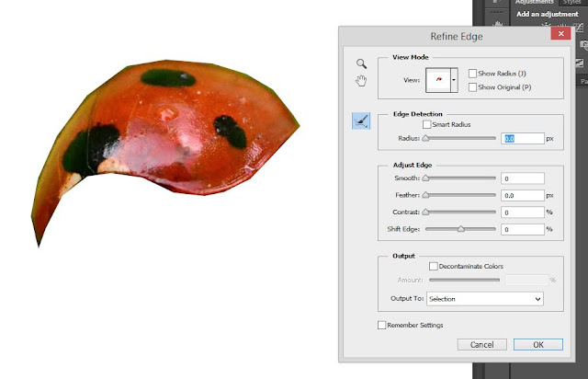Tick the Remember Settings checkbox

click(382, 325)
